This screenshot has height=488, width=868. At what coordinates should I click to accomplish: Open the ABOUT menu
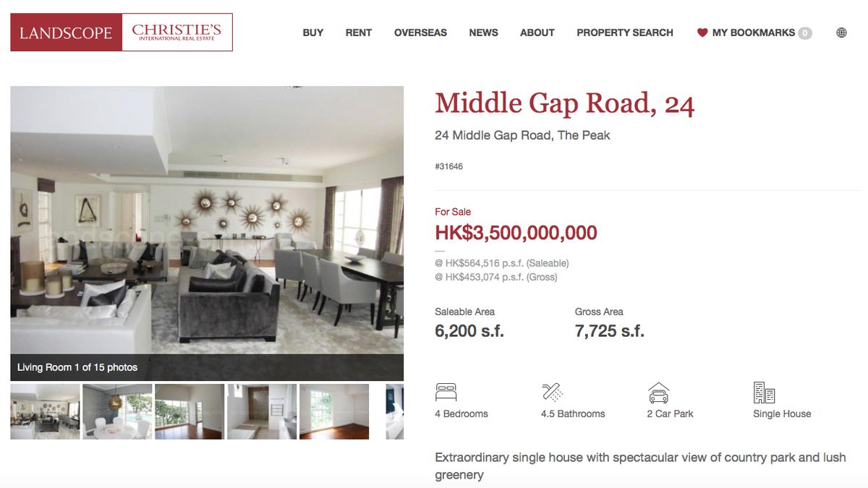(x=537, y=33)
